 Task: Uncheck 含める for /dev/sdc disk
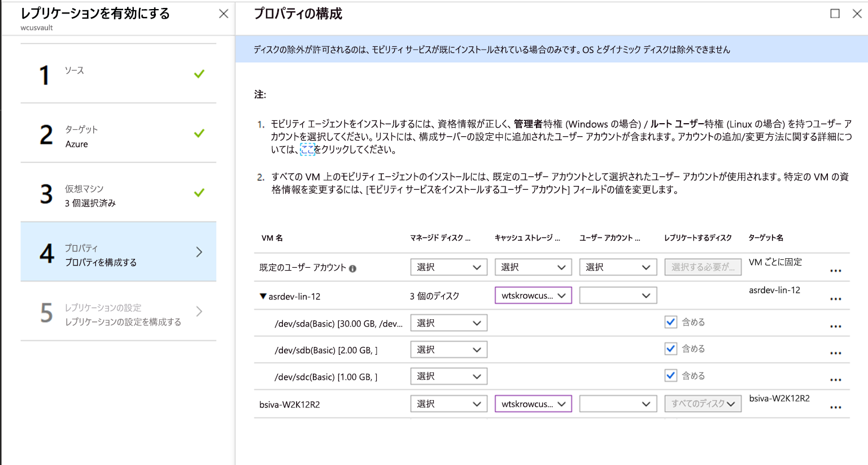pyautogui.click(x=670, y=375)
